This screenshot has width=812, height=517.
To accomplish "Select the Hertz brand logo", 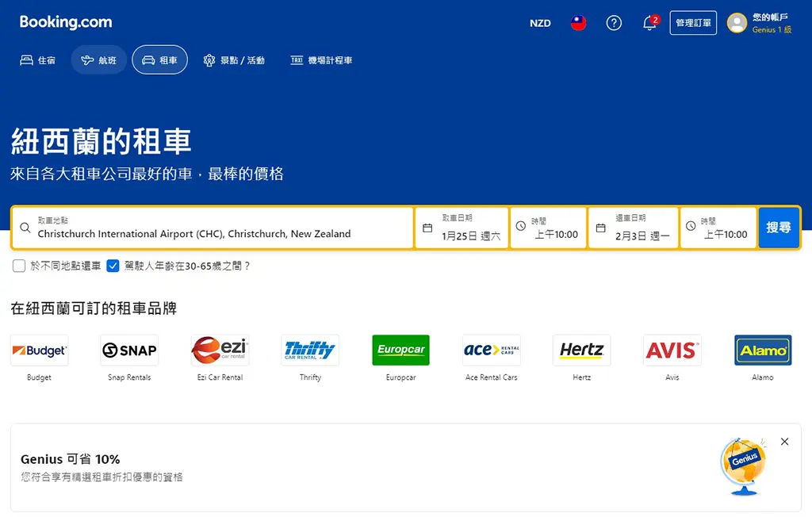I will (x=581, y=350).
